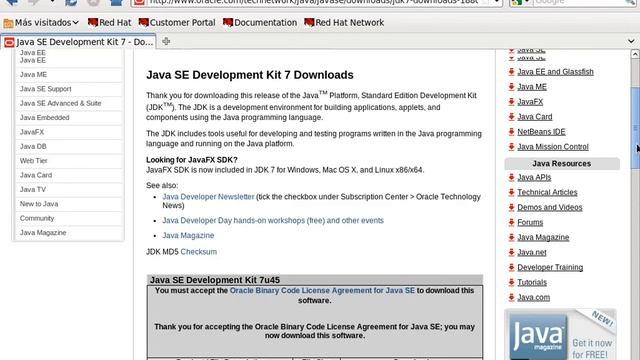Click the arrow icon beside NetBeans IDE
This screenshot has width=640, height=360.
(x=511, y=132)
